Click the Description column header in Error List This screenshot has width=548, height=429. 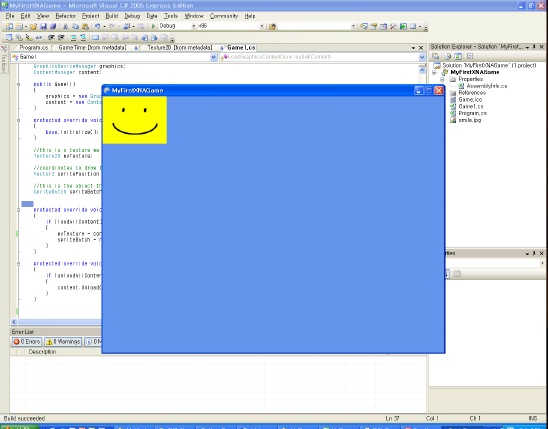point(42,352)
